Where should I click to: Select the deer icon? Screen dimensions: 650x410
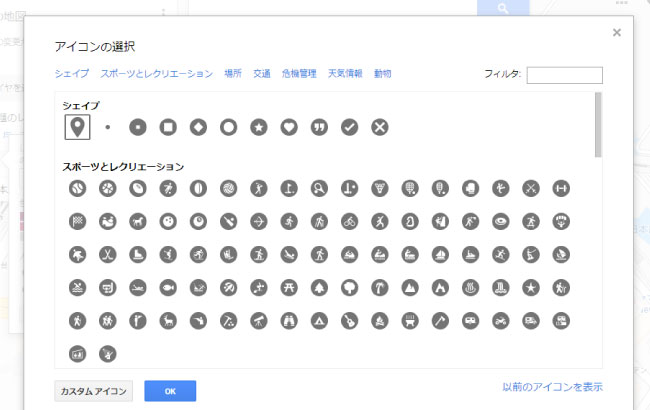pos(168,321)
